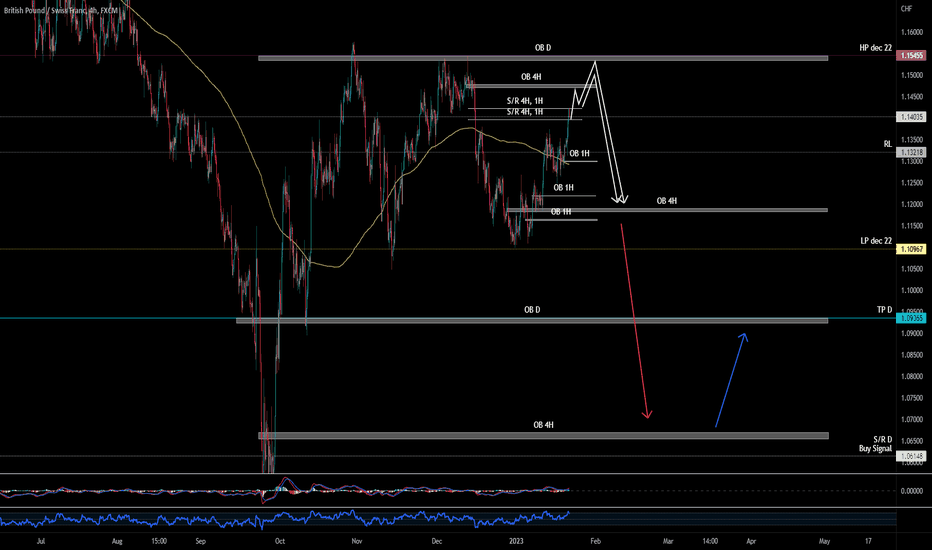The width and height of the screenshot is (932, 550).
Task: Click the LP dec 22 label
Action: point(876,241)
